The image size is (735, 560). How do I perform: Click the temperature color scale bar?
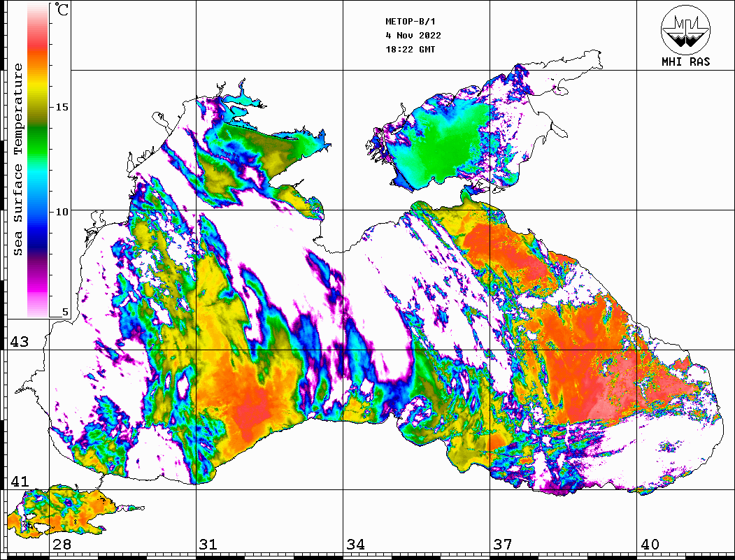[38, 160]
